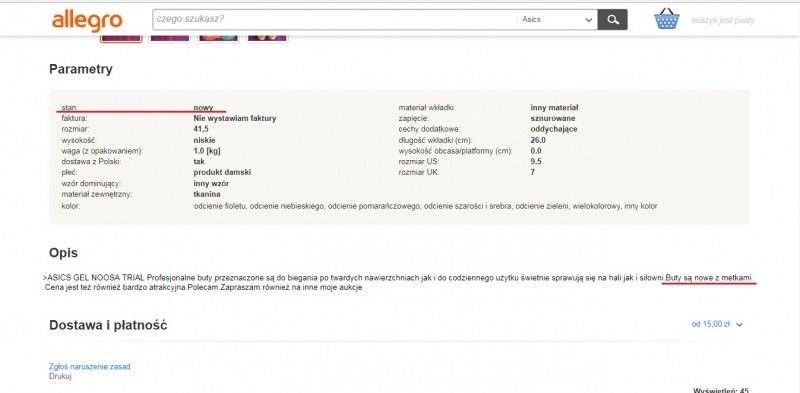Open the Allegro logo home link
Screen dimensions: 800x393
click(87, 21)
